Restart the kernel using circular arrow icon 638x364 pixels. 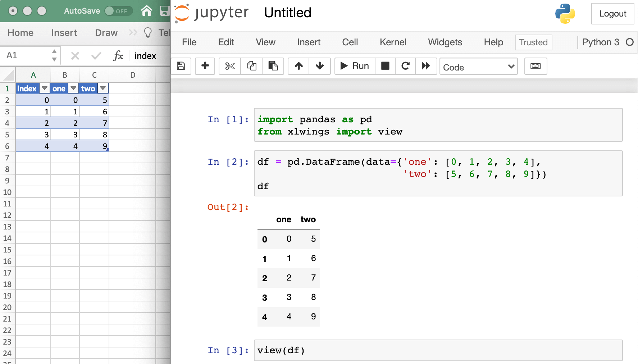(x=405, y=66)
